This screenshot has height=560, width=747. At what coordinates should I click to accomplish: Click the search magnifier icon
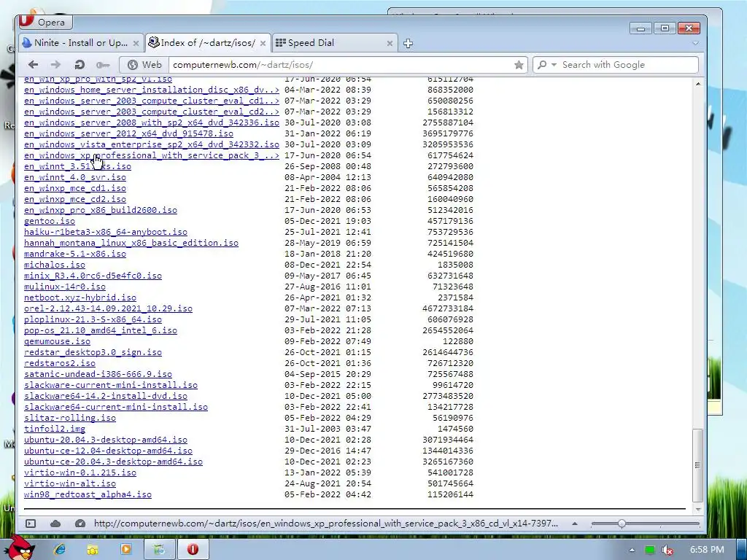[542, 65]
